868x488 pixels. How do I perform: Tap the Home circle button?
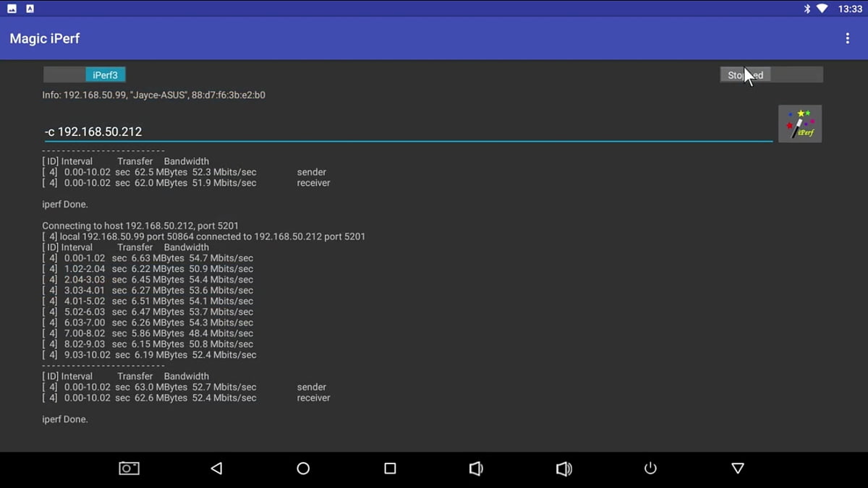(302, 468)
